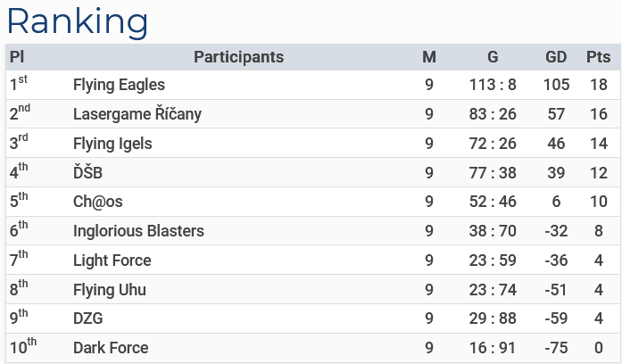The image size is (622, 364).
Task: Select the Ch@os participant name
Action: (98, 202)
